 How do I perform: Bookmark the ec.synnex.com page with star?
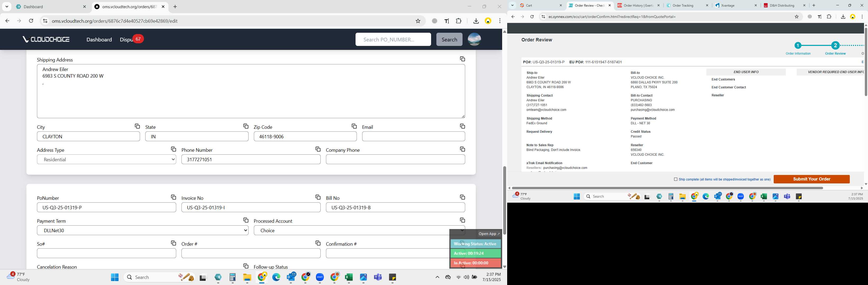(x=797, y=16)
